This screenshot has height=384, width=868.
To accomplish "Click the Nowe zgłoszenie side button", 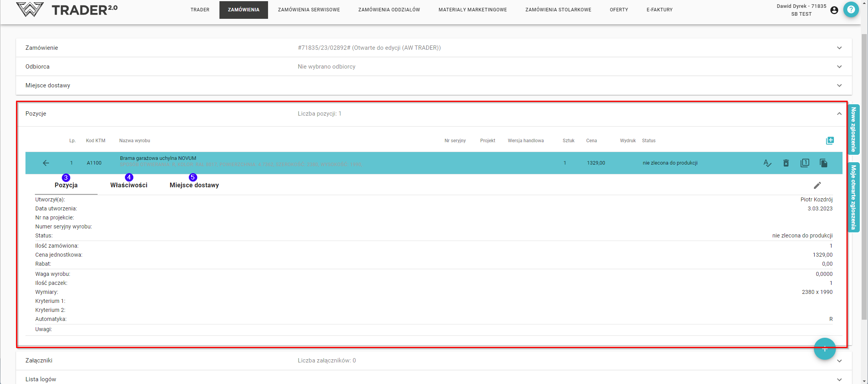I will [854, 129].
